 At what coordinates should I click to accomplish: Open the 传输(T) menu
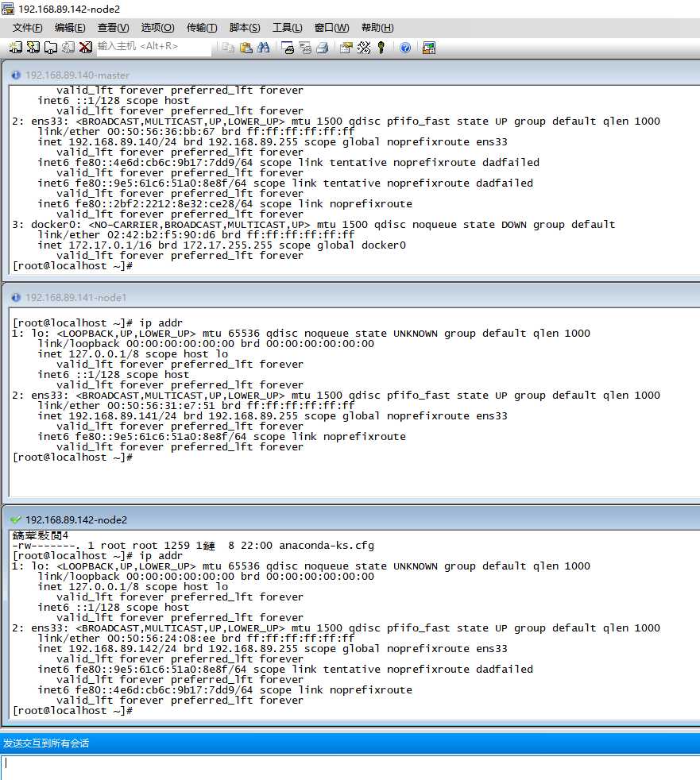click(x=202, y=27)
